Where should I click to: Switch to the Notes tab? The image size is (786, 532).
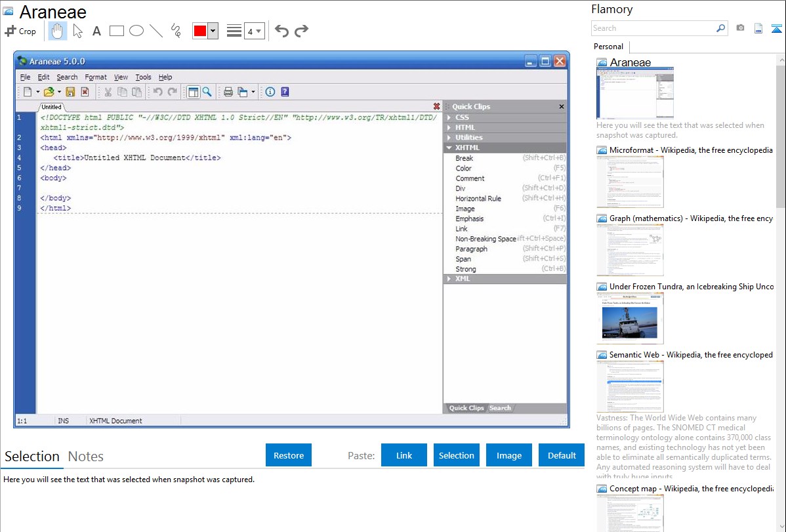click(x=86, y=457)
